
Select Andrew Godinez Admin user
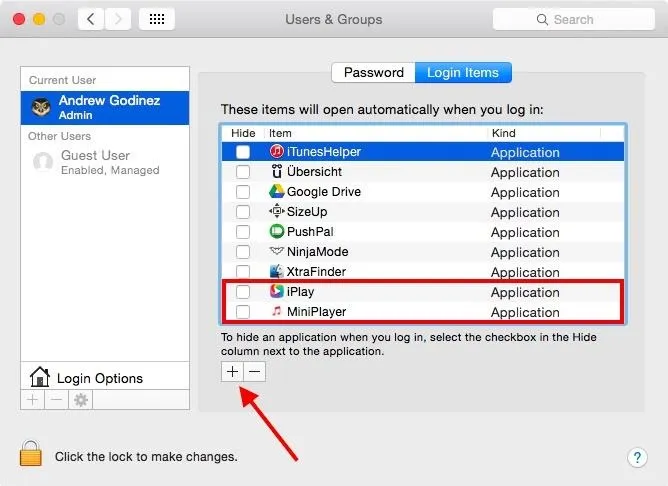[x=105, y=108]
